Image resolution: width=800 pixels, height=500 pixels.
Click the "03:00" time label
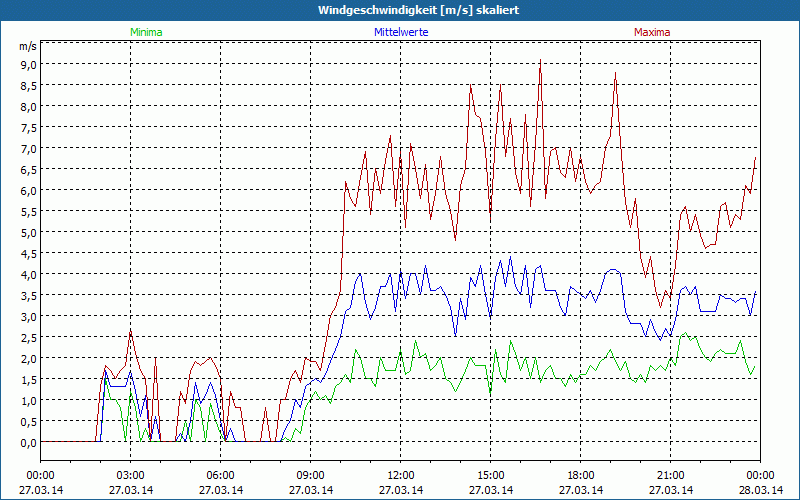point(131,476)
